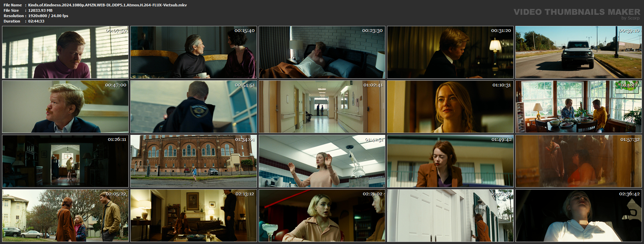Click the 'Duration' label
The image size is (644, 244).
point(12,21)
